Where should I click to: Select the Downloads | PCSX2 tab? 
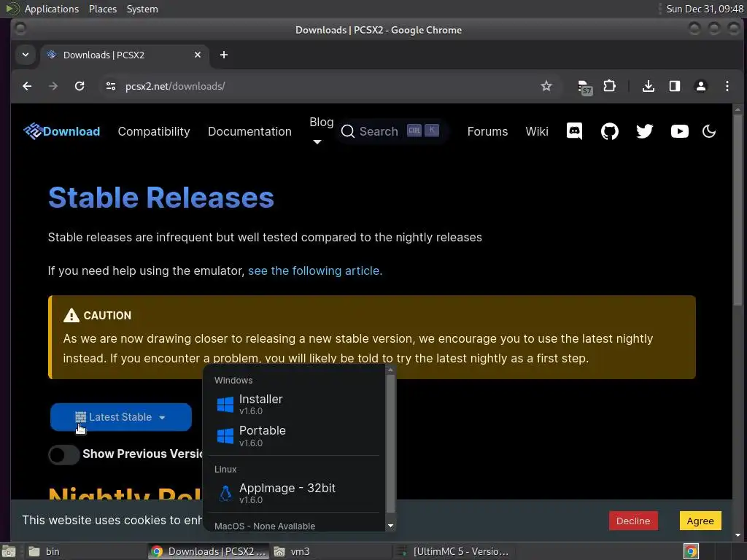point(125,55)
